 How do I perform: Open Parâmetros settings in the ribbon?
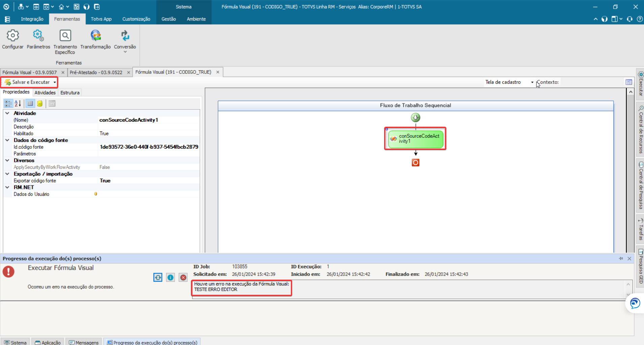38,39
